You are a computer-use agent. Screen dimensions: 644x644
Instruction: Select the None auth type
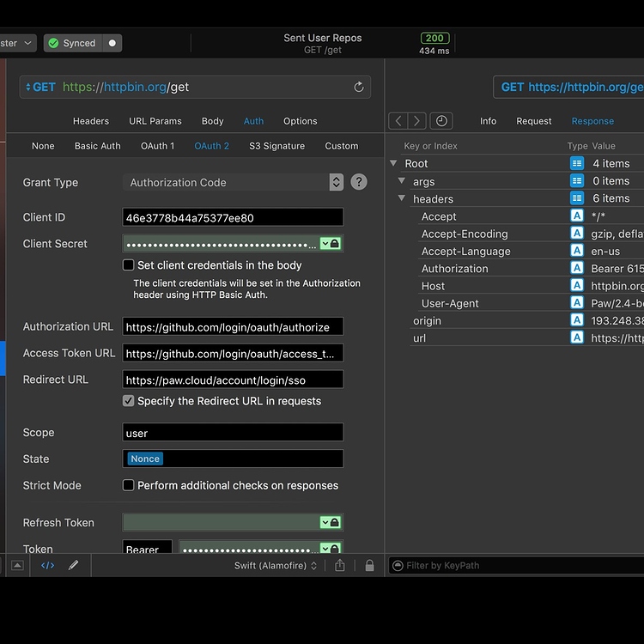click(x=43, y=146)
